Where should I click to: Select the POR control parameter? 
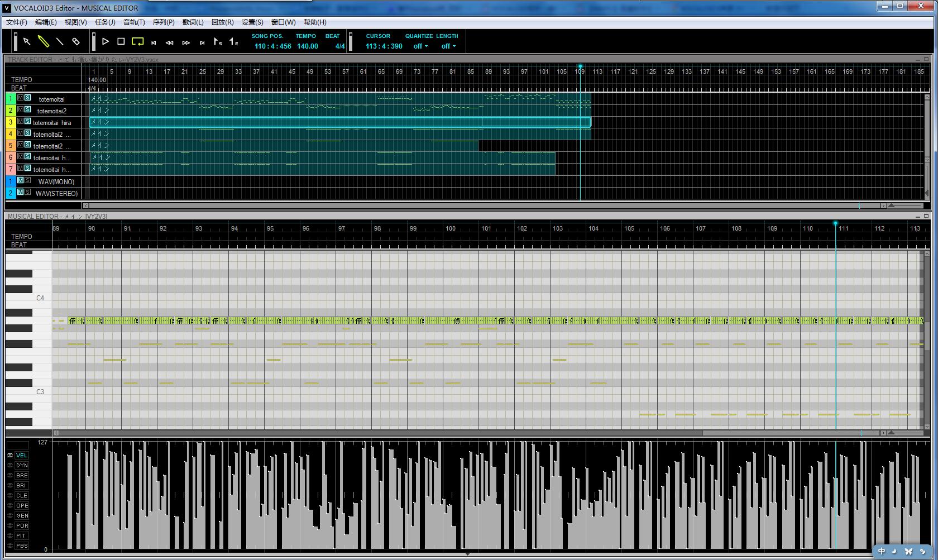click(22, 526)
